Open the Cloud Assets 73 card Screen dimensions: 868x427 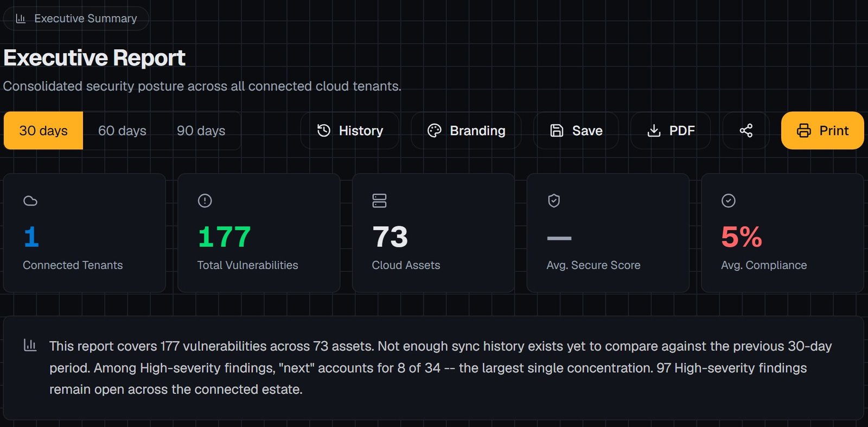(x=433, y=233)
